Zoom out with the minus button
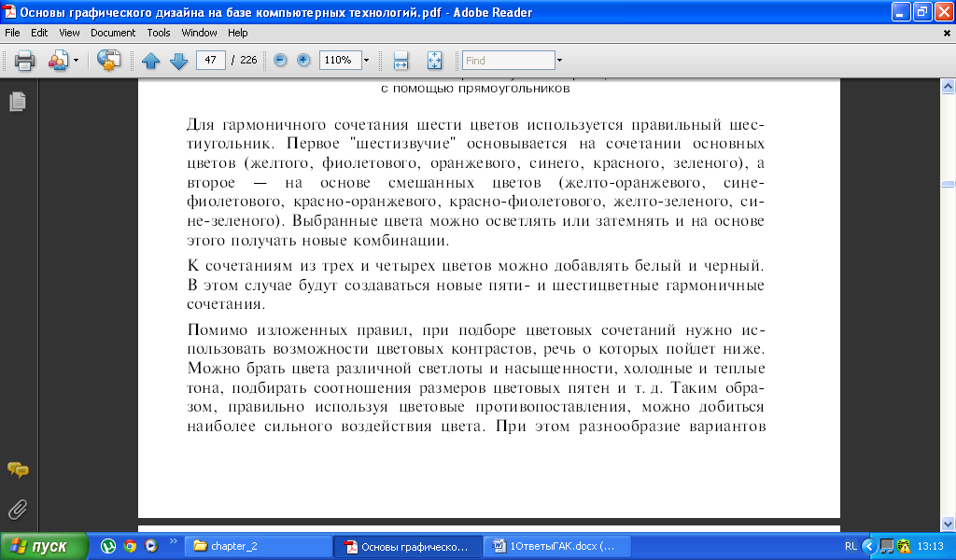This screenshot has height=560, width=956. pyautogui.click(x=280, y=60)
